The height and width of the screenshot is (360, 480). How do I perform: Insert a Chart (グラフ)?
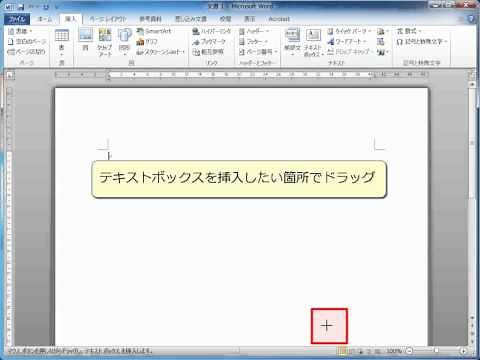[147, 41]
